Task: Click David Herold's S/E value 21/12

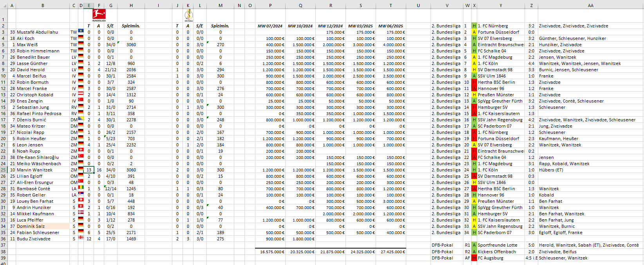Action: (x=111, y=70)
